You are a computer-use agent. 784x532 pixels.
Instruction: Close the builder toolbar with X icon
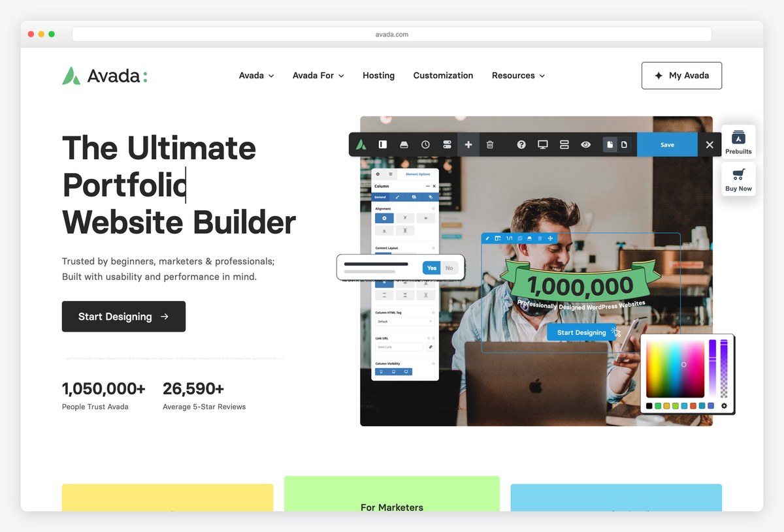tap(710, 145)
